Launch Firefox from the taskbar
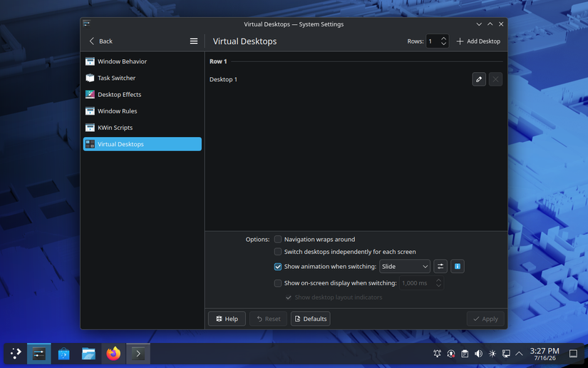 [113, 353]
